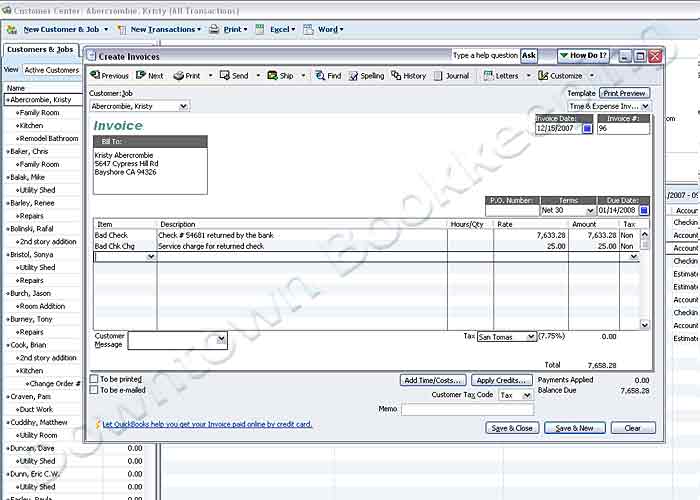Open the Customer:Job dropdown
Viewport: 700px width, 500px height.
tap(183, 106)
